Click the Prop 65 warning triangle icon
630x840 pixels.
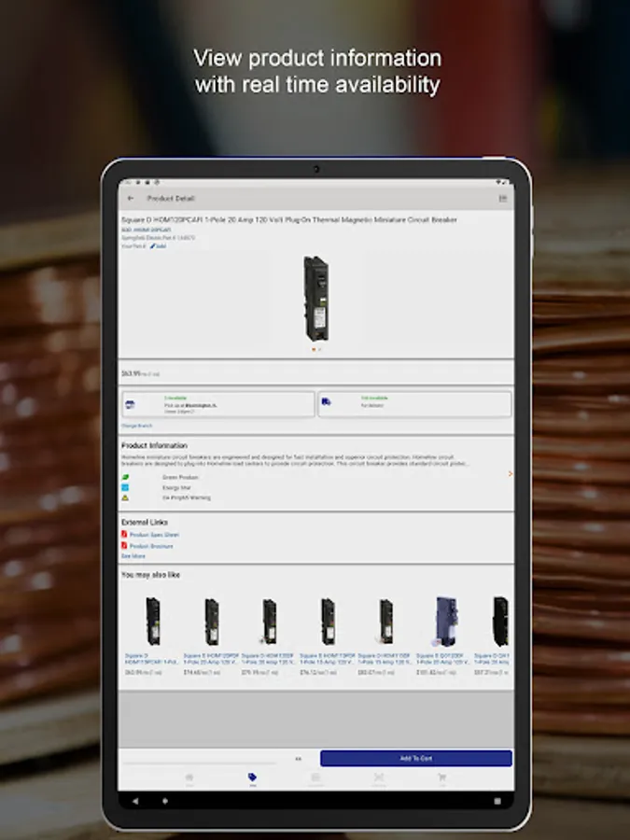125,497
